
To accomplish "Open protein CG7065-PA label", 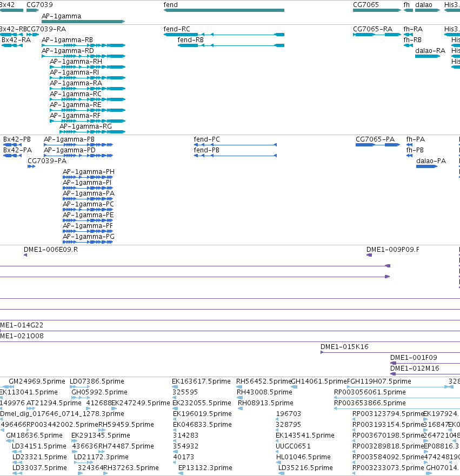I will (375, 139).
